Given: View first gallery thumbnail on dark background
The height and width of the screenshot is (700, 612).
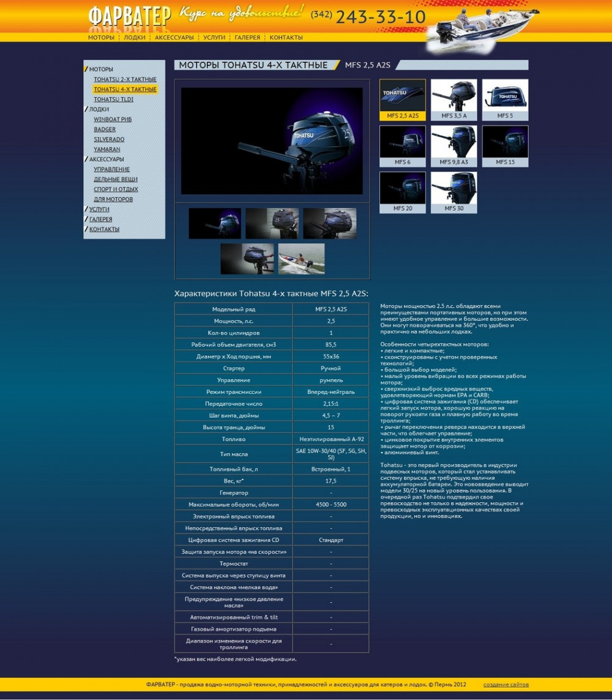Looking at the screenshot, I should click(x=215, y=223).
